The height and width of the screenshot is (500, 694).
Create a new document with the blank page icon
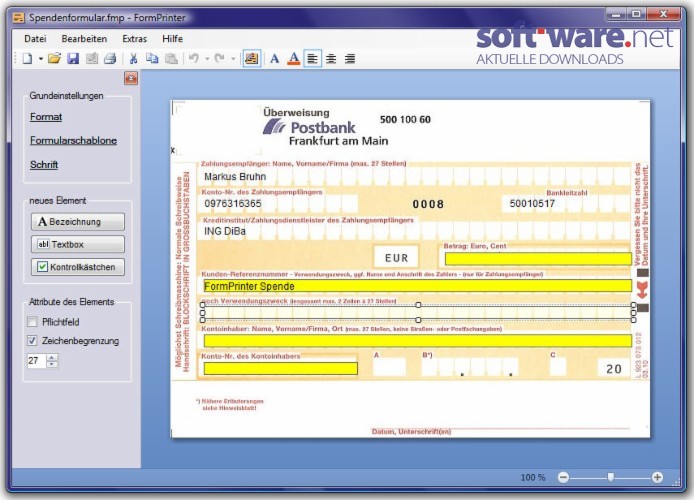coord(27,59)
